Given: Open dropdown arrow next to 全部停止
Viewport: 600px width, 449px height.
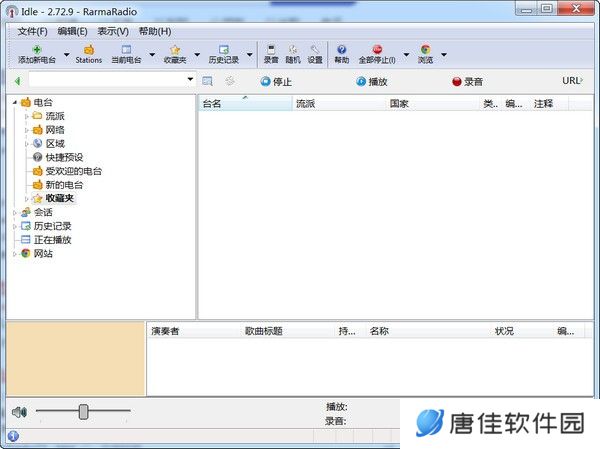Looking at the screenshot, I should [x=406, y=54].
